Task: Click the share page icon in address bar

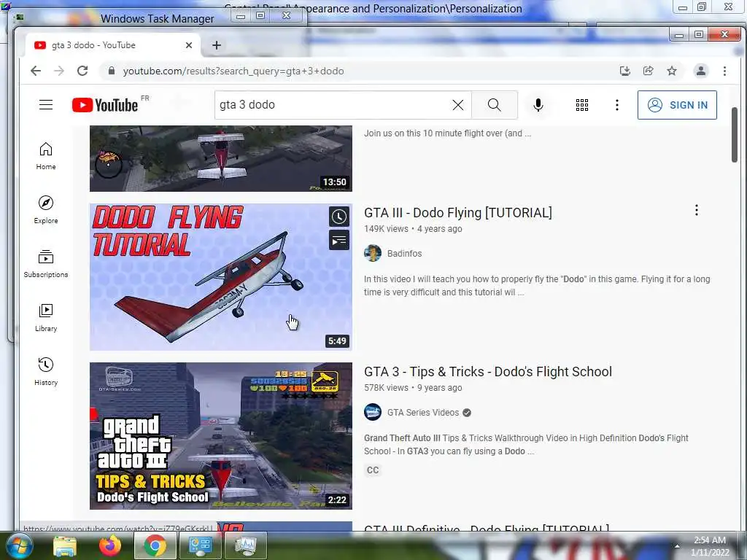Action: point(649,71)
